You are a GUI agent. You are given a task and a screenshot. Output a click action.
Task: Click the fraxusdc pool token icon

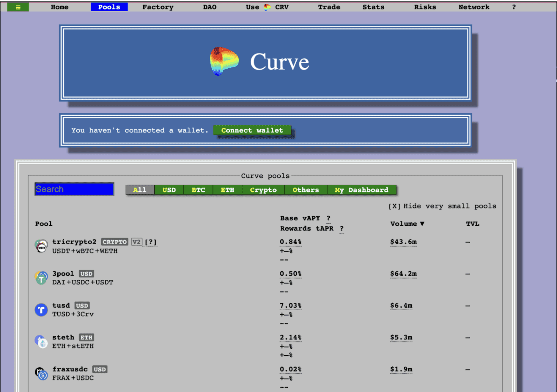click(x=41, y=374)
